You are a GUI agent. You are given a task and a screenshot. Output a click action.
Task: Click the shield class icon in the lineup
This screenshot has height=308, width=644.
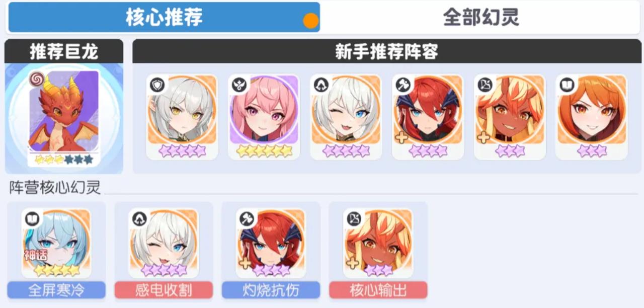(x=156, y=86)
